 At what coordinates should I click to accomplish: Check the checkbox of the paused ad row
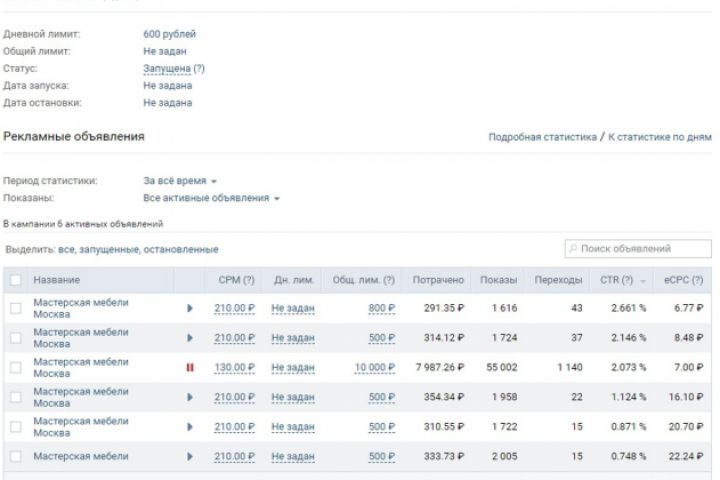click(15, 368)
